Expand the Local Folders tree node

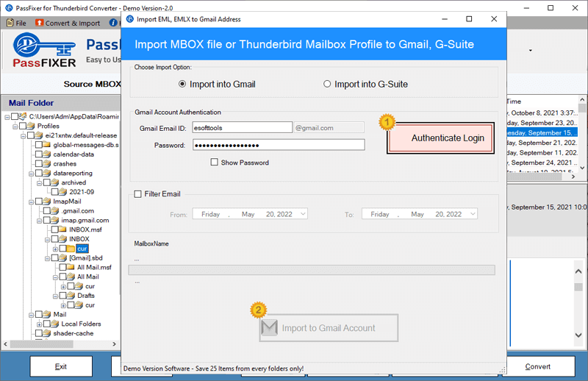click(x=39, y=324)
